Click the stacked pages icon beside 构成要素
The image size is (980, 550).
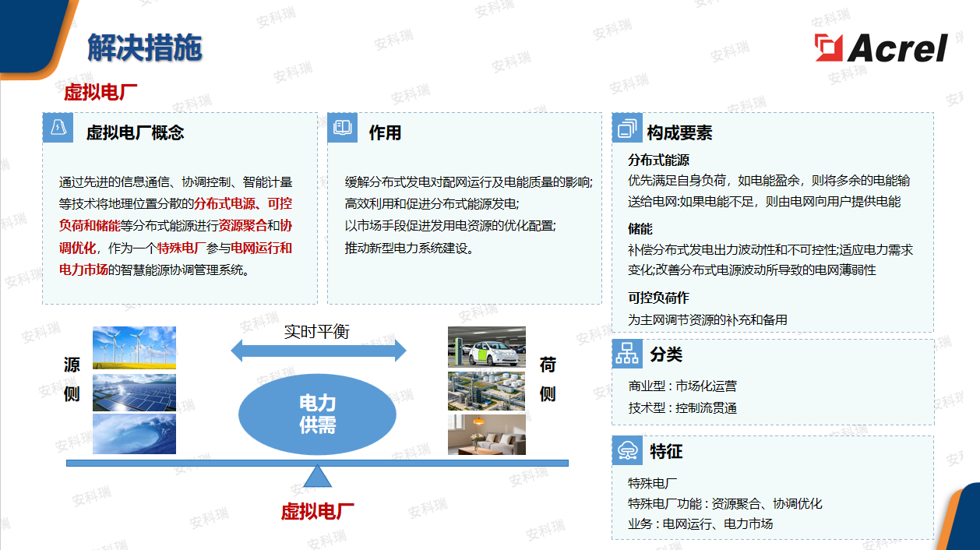[x=627, y=128]
